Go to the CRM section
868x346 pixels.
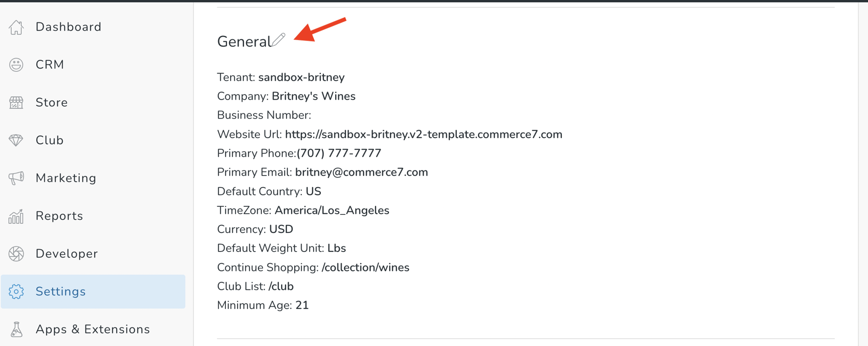pyautogui.click(x=50, y=65)
